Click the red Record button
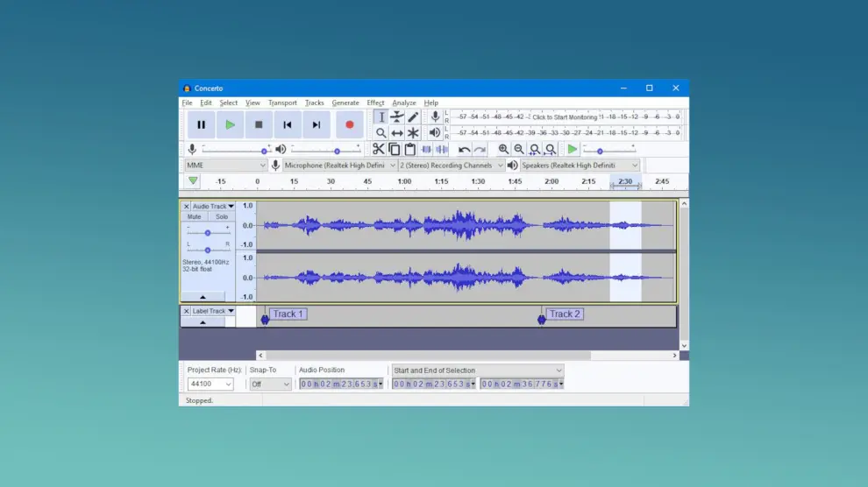The image size is (868, 487). 349,124
